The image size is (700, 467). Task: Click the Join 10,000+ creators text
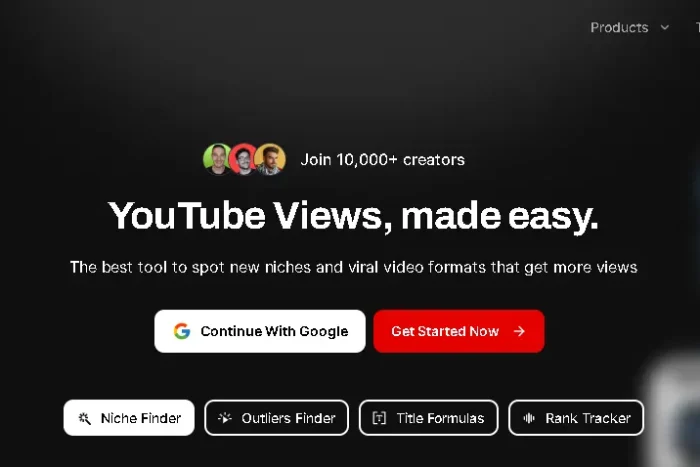click(x=383, y=159)
